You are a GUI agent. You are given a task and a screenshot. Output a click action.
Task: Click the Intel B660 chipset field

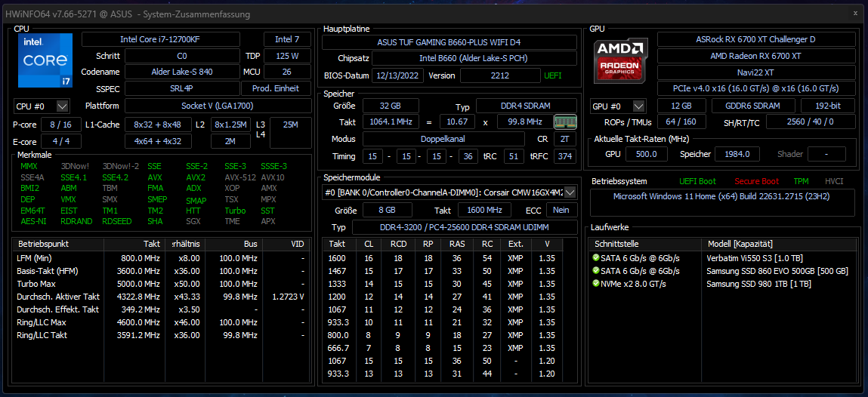[x=474, y=59]
